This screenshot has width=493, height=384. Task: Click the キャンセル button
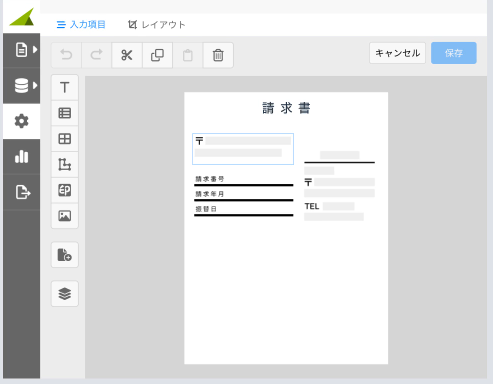[397, 53]
